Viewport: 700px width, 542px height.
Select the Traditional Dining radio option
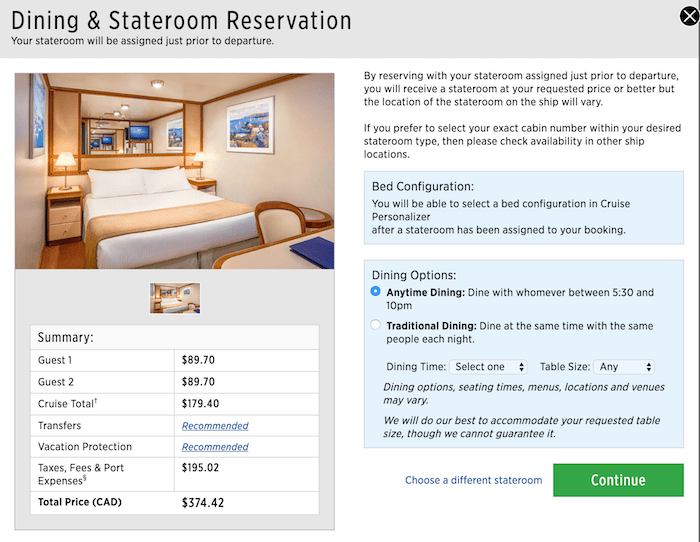[375, 325]
